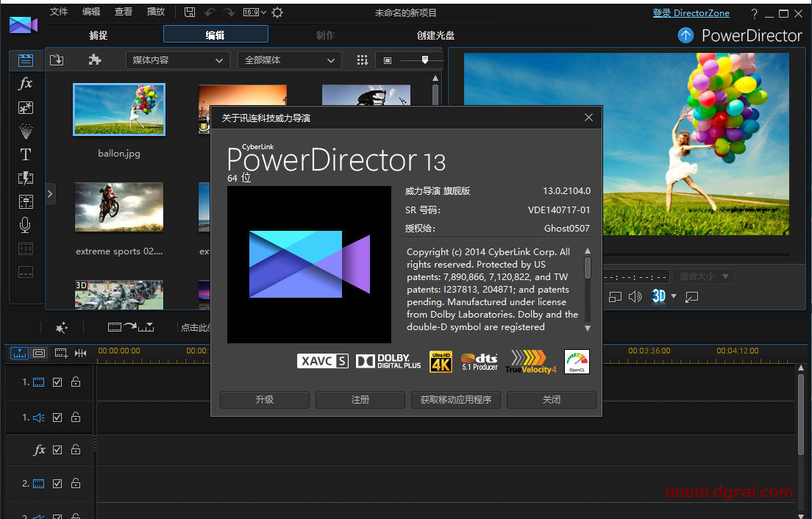
Task: Adjust the thumbnail size slider
Action: point(424,60)
